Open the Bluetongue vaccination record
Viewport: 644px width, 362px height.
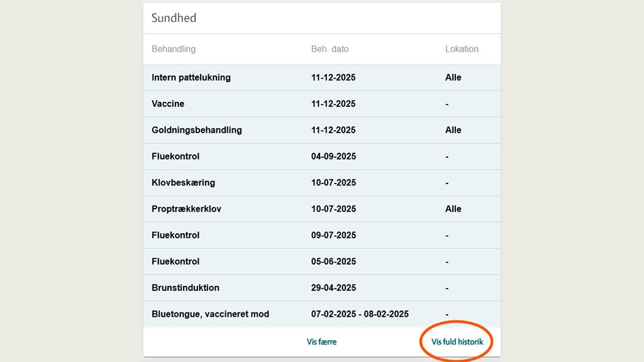tap(209, 314)
